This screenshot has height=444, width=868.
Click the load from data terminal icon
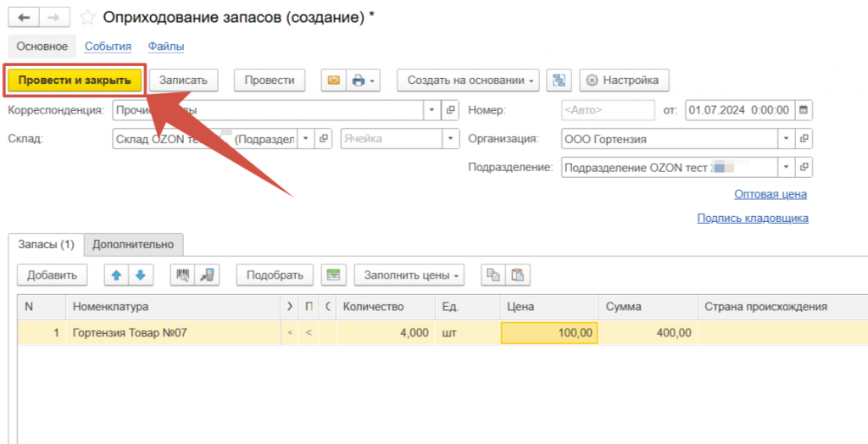pyautogui.click(x=206, y=275)
